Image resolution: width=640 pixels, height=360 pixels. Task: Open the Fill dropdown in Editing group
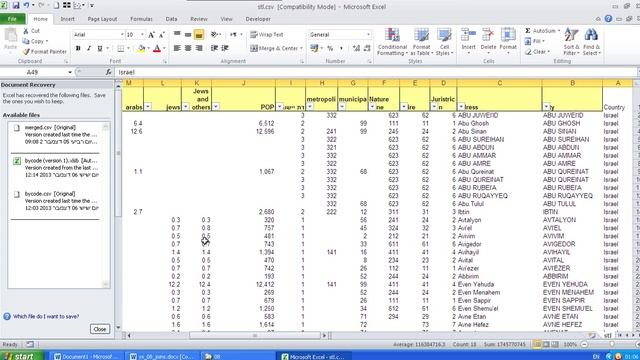point(536,41)
